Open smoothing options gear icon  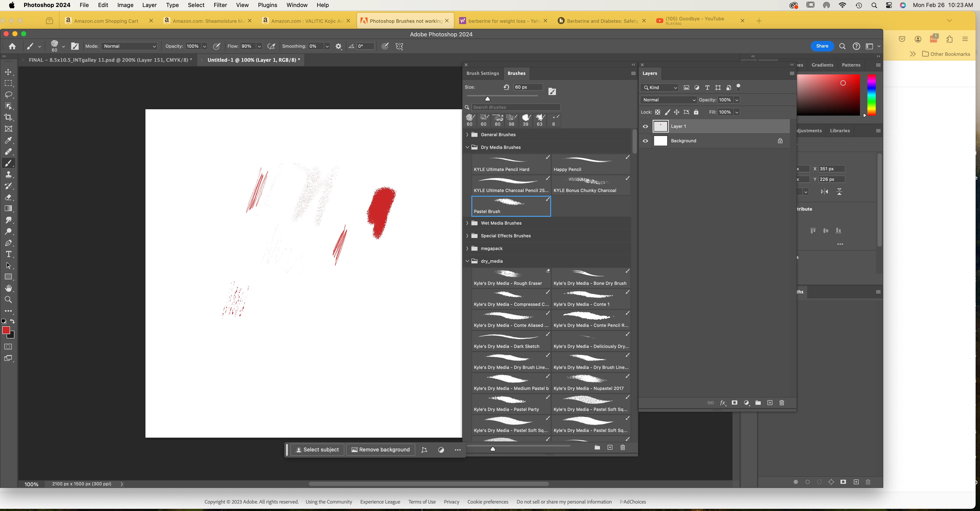(339, 46)
